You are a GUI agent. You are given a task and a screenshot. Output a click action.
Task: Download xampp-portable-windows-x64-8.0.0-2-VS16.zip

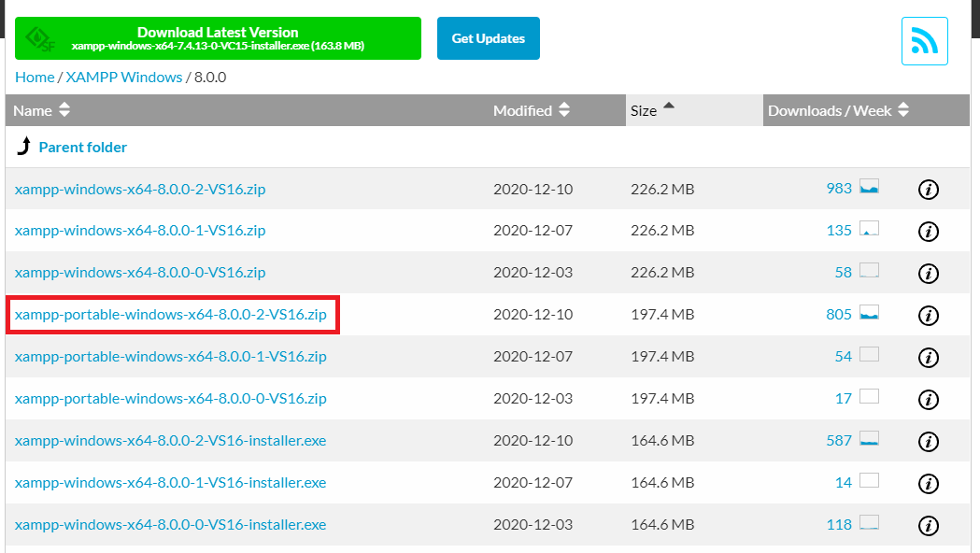pyautogui.click(x=171, y=314)
